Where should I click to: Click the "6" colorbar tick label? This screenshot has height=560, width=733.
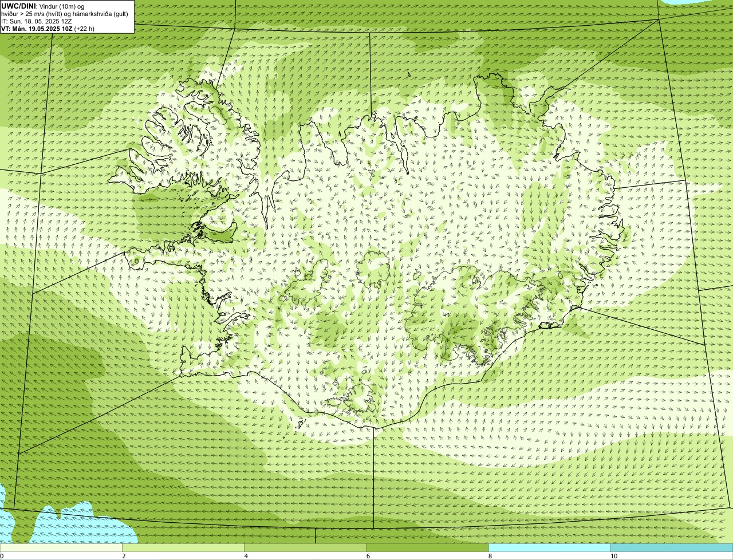pos(368,556)
